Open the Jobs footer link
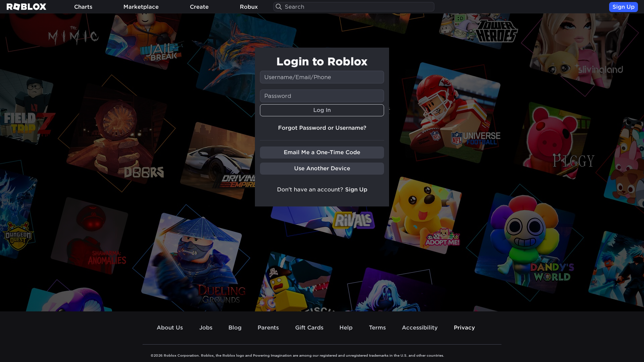This screenshot has width=644, height=362. coord(206,327)
